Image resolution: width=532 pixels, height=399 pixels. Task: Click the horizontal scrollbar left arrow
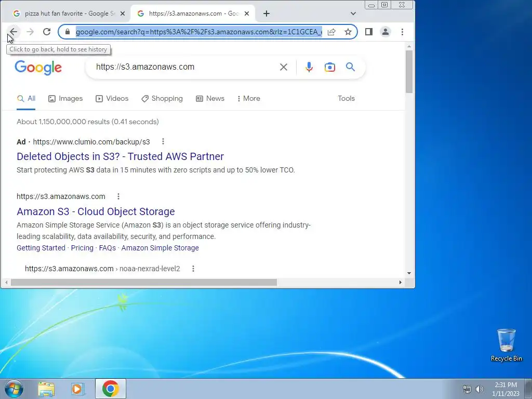coord(6,282)
